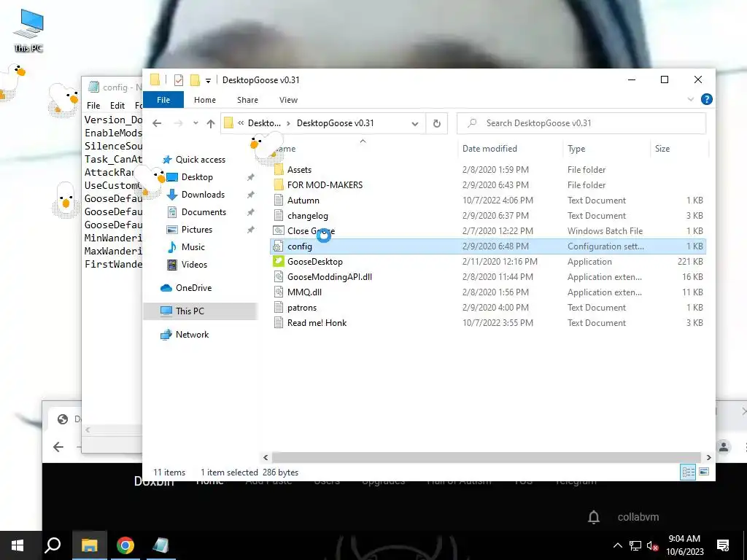Open Customize Quick Access Toolbar dropdown
The width and height of the screenshot is (747, 560).
208,80
